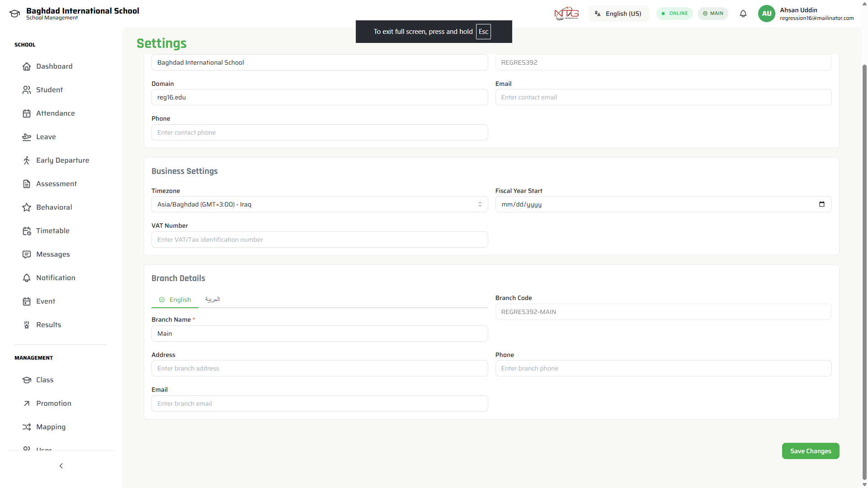Click the contact Phone input field
This screenshot has width=868, height=488.
(320, 132)
